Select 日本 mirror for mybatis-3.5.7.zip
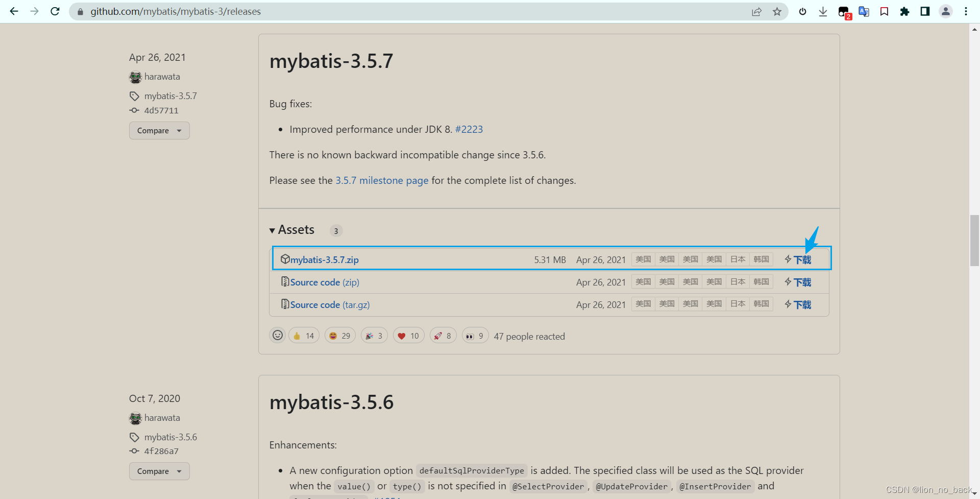 pos(738,259)
